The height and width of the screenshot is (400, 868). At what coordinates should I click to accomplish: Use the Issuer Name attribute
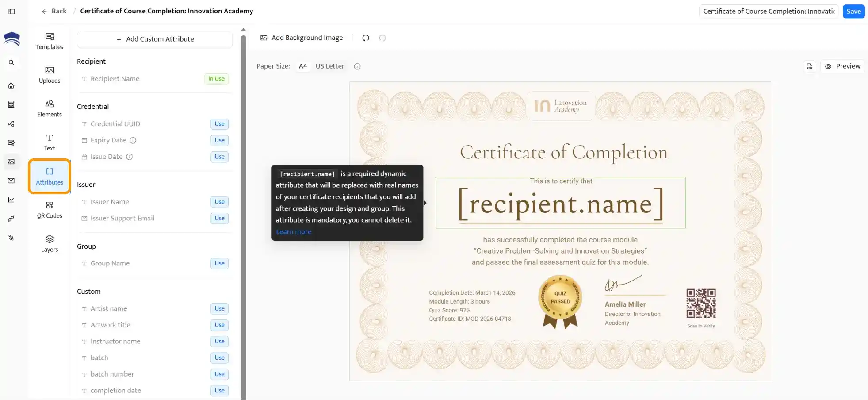219,202
